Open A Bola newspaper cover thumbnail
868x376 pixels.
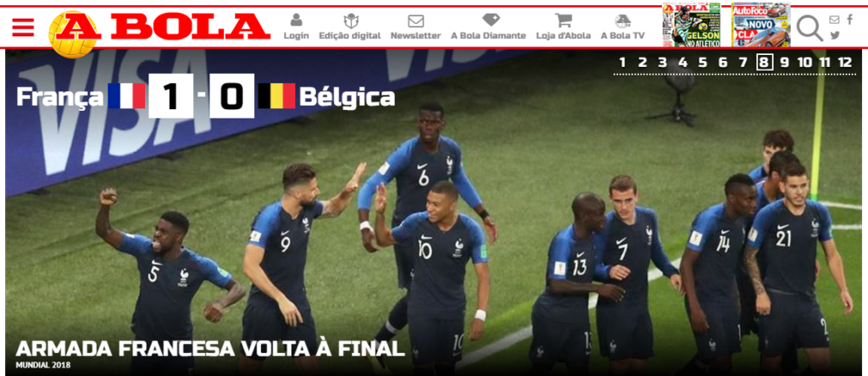(x=692, y=25)
